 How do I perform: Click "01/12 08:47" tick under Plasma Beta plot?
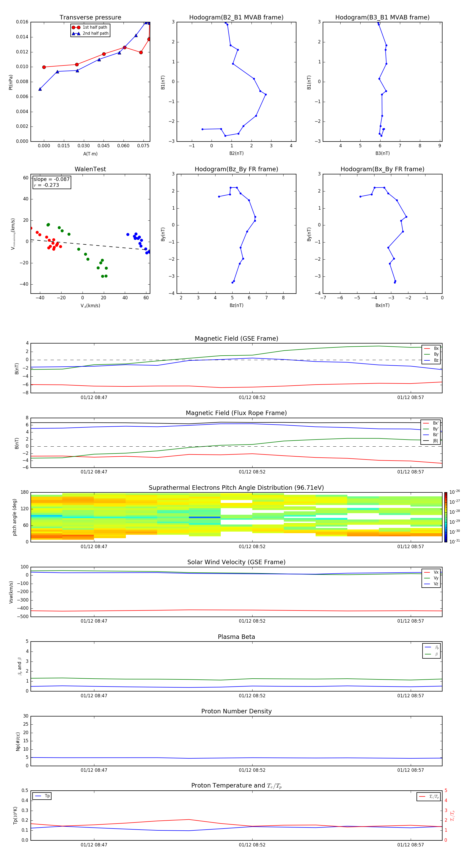94,696
